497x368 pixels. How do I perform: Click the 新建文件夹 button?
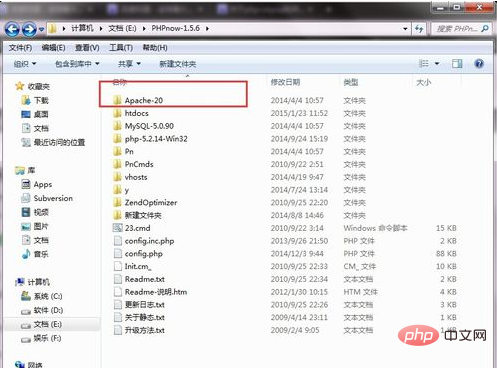178,64
